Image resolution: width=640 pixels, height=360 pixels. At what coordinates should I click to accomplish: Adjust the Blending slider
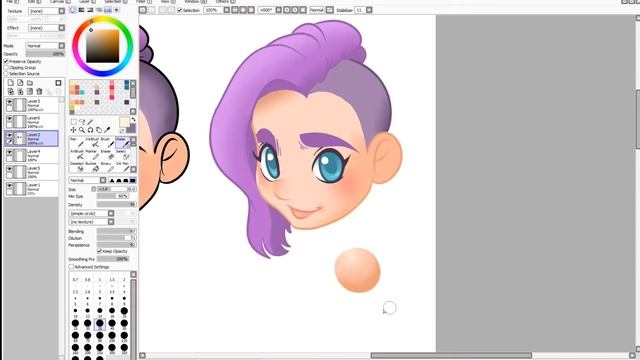(x=116, y=231)
